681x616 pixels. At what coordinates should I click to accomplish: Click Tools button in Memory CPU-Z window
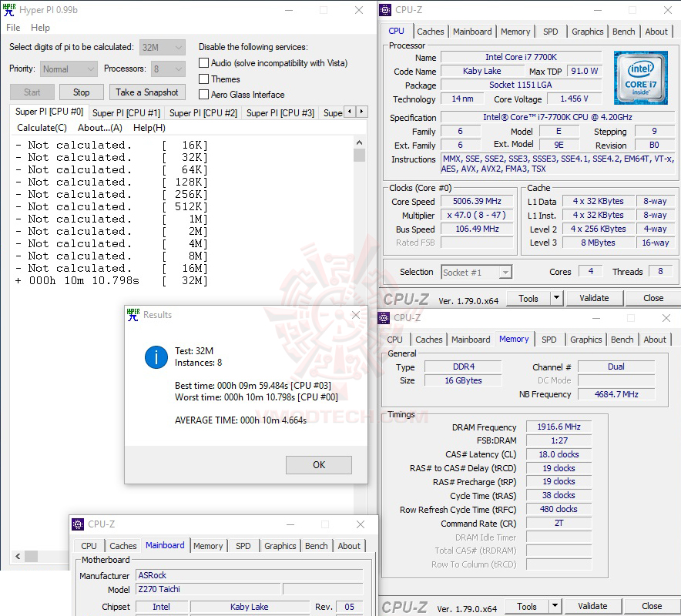click(527, 607)
